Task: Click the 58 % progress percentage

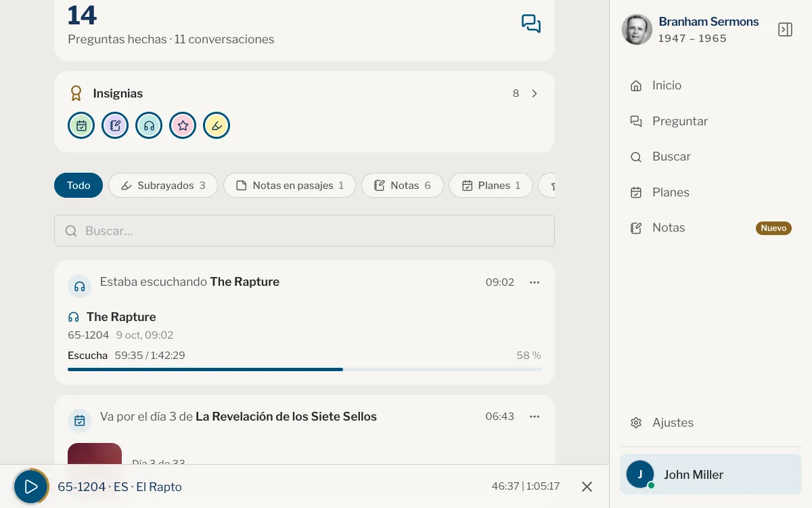Action: pyautogui.click(x=528, y=355)
